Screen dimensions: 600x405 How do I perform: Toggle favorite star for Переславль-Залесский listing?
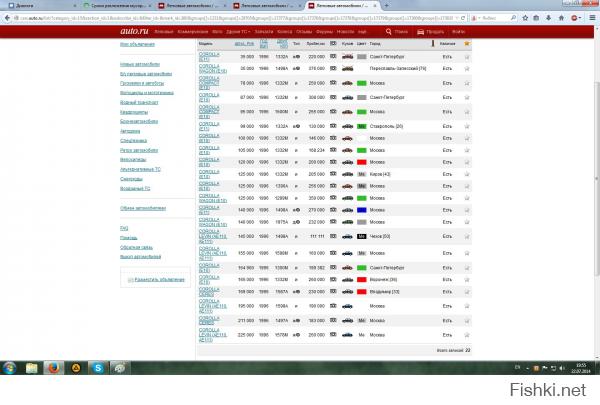(x=467, y=69)
